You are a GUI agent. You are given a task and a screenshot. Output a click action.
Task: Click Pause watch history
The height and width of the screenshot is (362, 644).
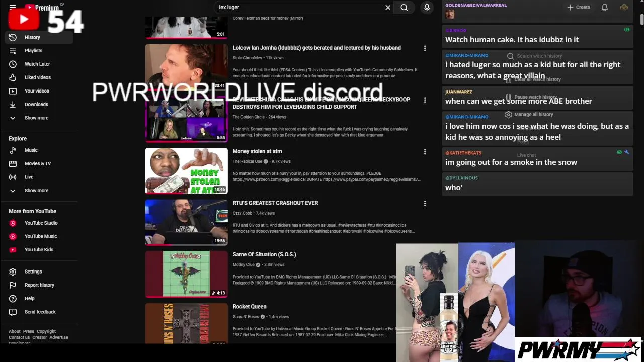pos(531,97)
